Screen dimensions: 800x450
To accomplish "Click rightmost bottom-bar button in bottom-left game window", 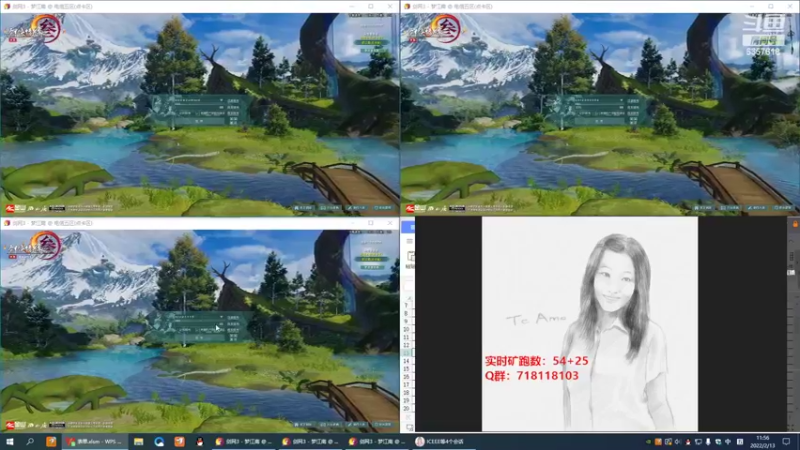I will (x=383, y=424).
